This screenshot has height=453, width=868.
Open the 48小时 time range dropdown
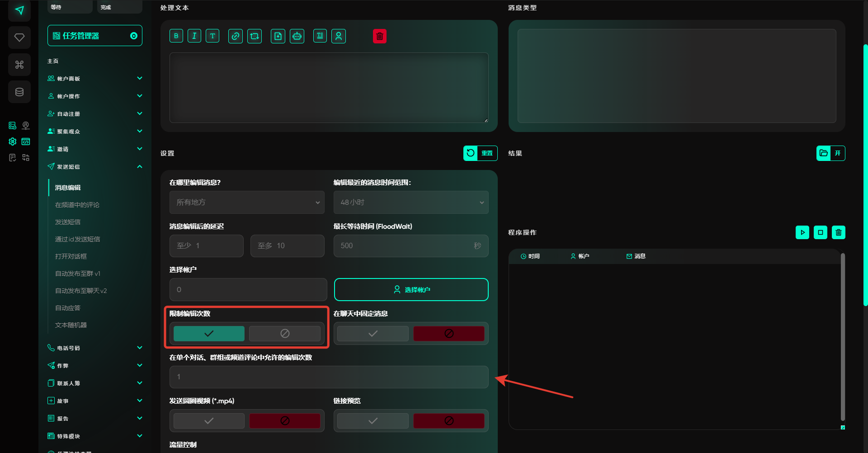click(x=410, y=203)
